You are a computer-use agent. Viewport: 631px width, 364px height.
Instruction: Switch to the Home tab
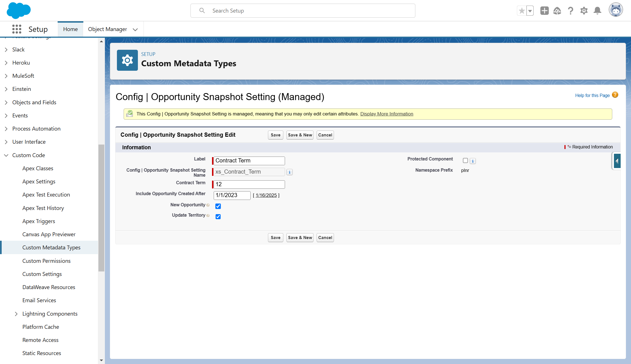pyautogui.click(x=70, y=29)
